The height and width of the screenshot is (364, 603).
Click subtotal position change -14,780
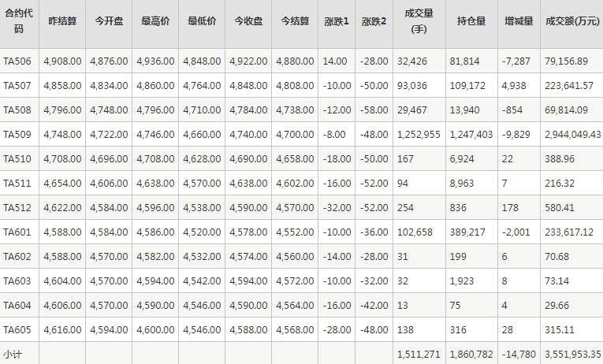519,355
